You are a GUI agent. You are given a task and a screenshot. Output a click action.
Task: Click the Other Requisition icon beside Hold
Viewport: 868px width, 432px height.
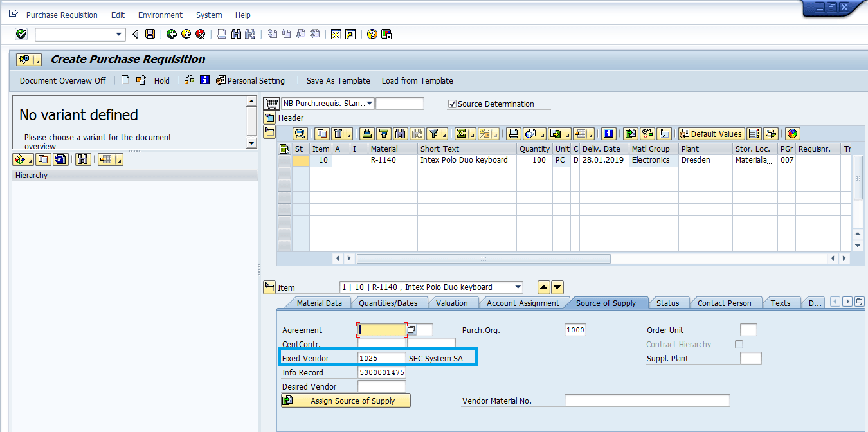[141, 80]
